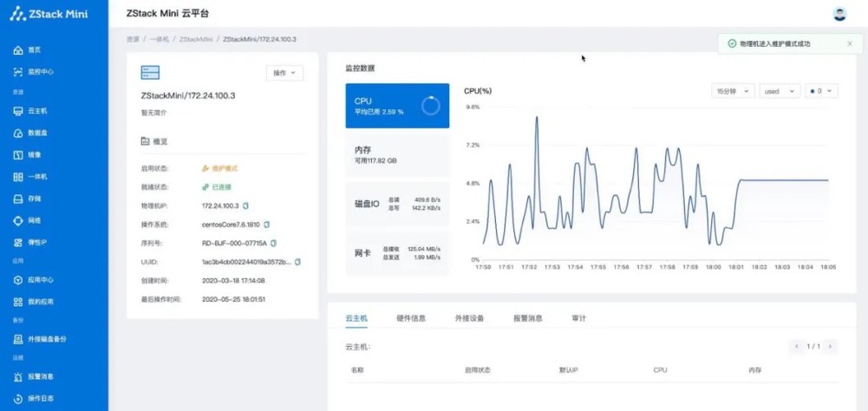Click the host server icon above the name
This screenshot has width=868, height=411.
(150, 73)
